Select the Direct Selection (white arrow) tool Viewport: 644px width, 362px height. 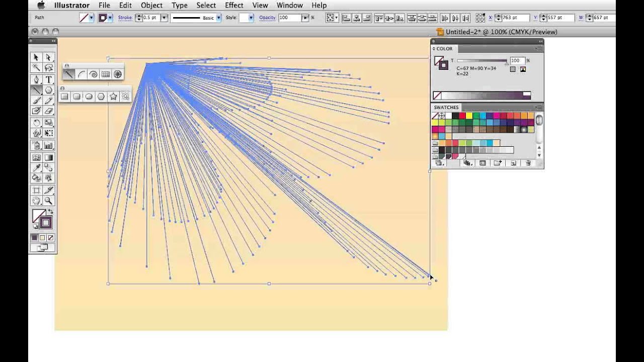(48, 57)
